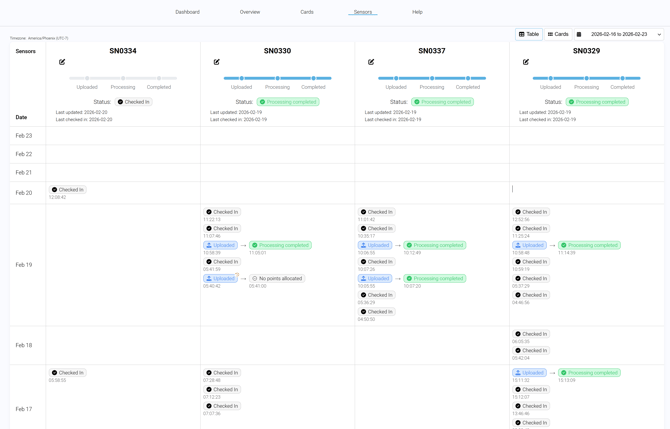Click the SN0329 progress bar
This screenshot has height=429, width=670.
pos(586,78)
